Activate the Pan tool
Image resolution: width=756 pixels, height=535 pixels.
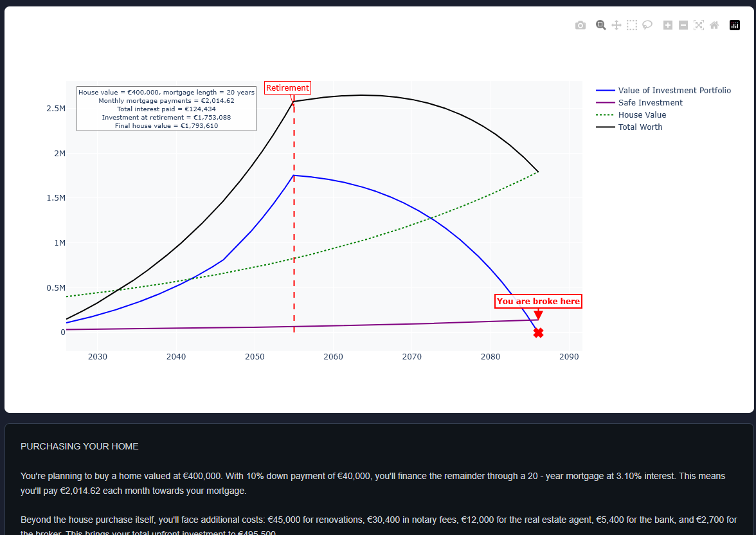point(616,24)
